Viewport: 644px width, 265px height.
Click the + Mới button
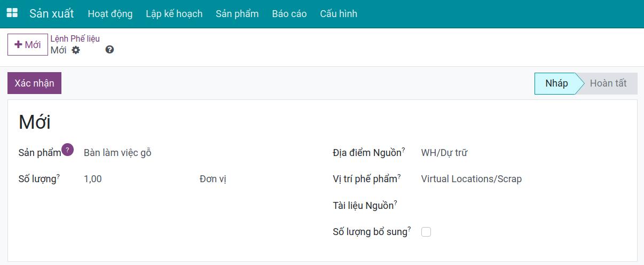click(x=28, y=45)
